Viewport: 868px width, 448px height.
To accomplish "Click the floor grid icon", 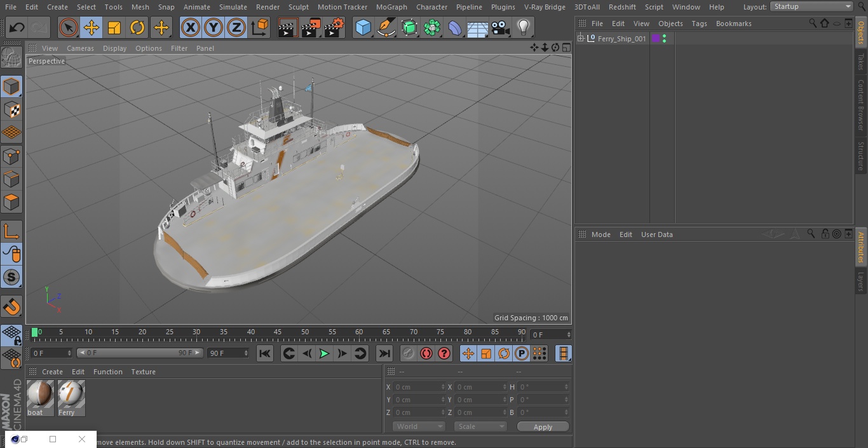I will pyautogui.click(x=477, y=27).
